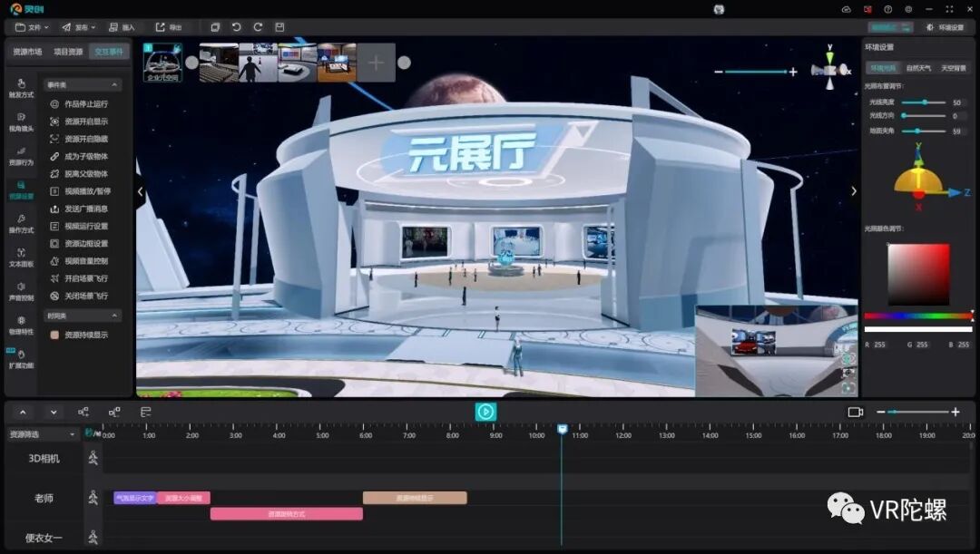Click the 插入 insert button

point(122,27)
